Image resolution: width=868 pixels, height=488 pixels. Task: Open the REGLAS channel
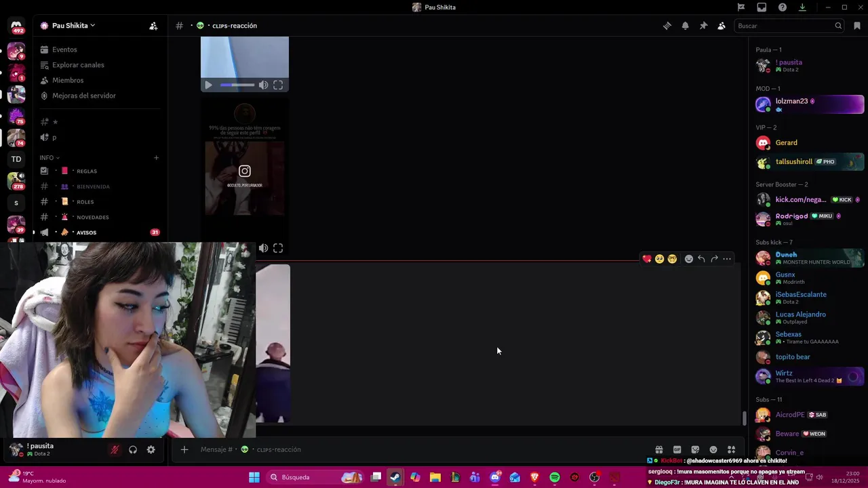[100, 171]
